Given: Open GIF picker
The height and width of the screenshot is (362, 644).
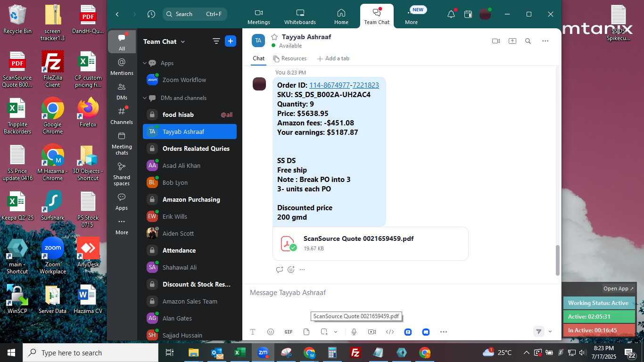Looking at the screenshot, I should (x=289, y=332).
